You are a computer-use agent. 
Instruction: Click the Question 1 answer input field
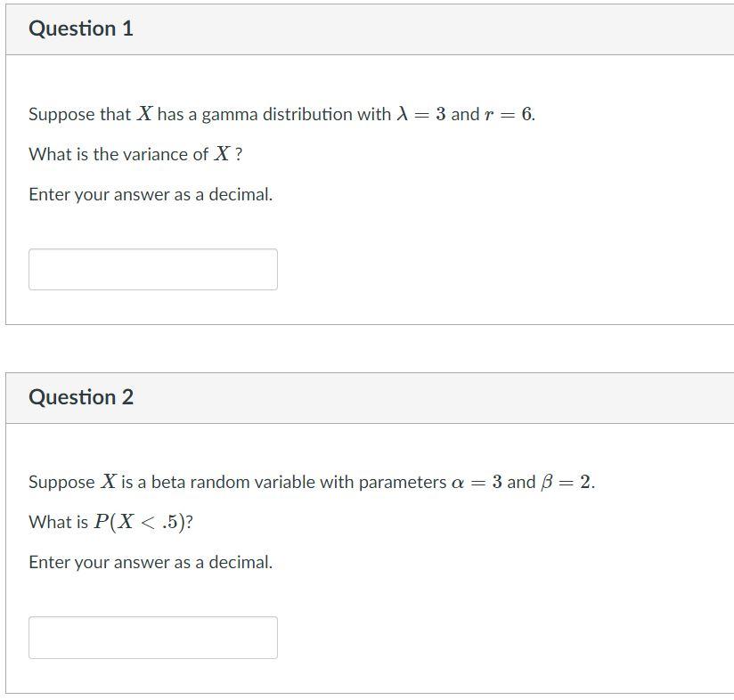click(151, 268)
